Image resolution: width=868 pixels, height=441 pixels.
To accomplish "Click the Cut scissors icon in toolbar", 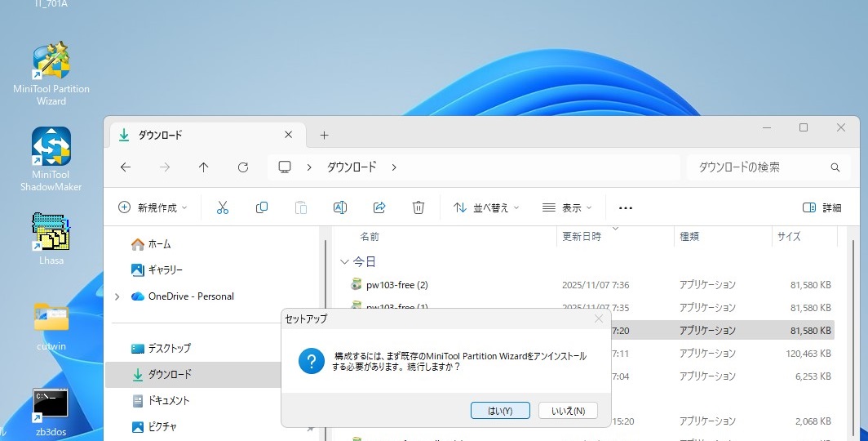I will tap(223, 207).
